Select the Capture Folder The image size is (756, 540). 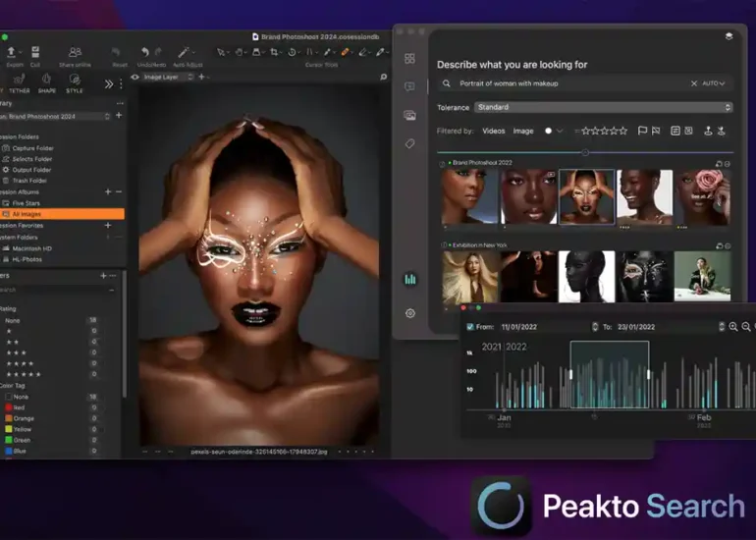point(32,148)
